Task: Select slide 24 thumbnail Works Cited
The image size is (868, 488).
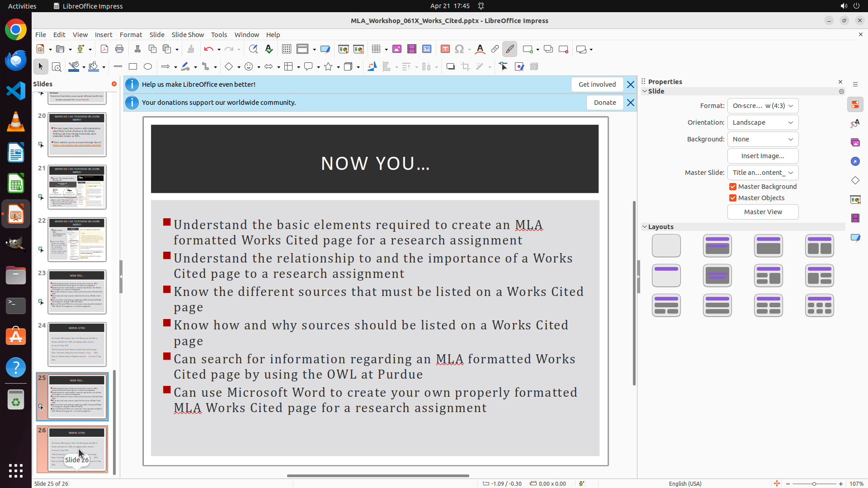Action: pos(77,344)
